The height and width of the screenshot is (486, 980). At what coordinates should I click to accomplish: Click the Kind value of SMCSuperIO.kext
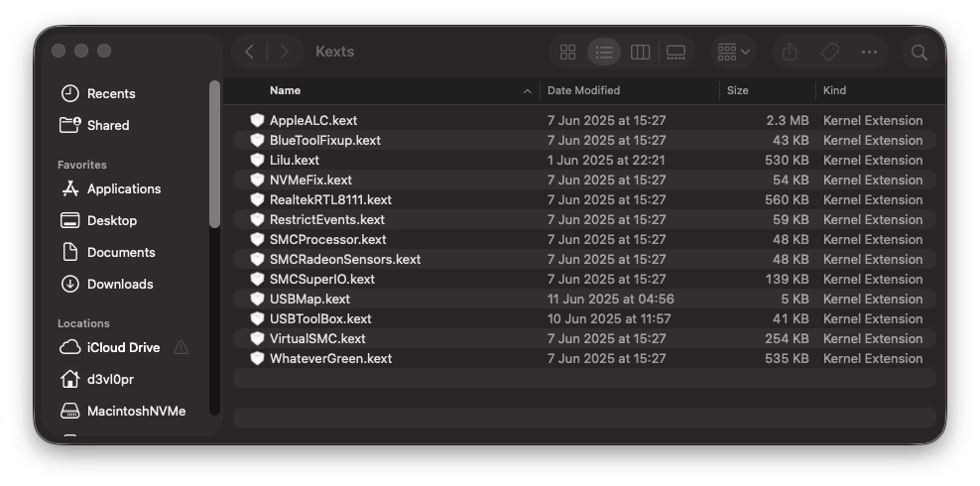click(873, 280)
